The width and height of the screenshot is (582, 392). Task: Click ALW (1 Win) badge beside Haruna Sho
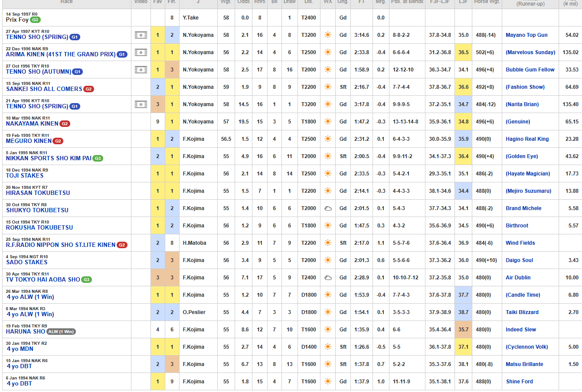61,332
